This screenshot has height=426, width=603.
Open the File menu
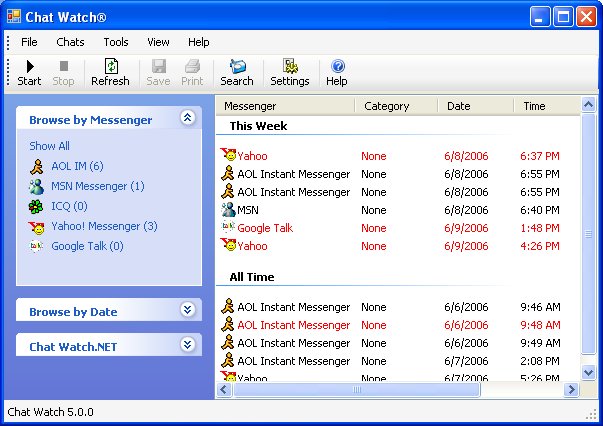29,42
